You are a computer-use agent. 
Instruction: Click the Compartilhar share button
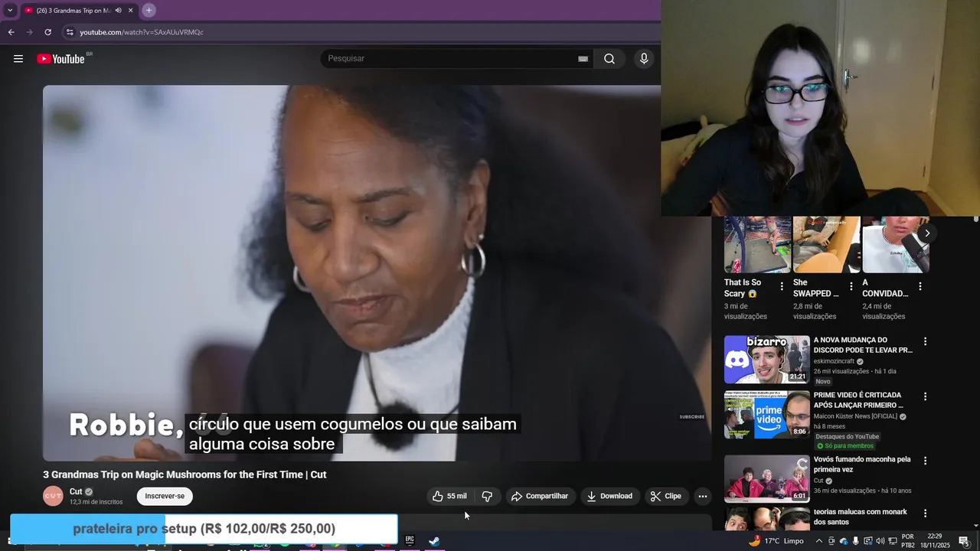(540, 496)
